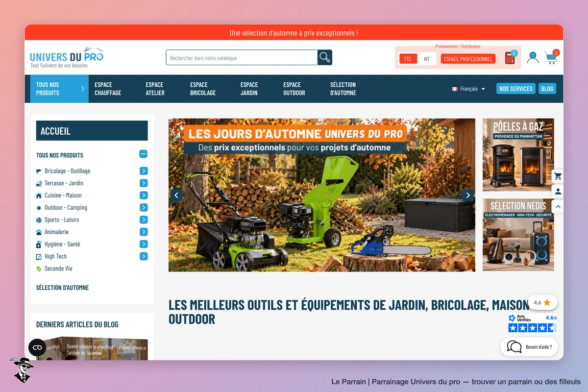Click the search magnifier button
The image size is (588, 392).
(x=325, y=57)
